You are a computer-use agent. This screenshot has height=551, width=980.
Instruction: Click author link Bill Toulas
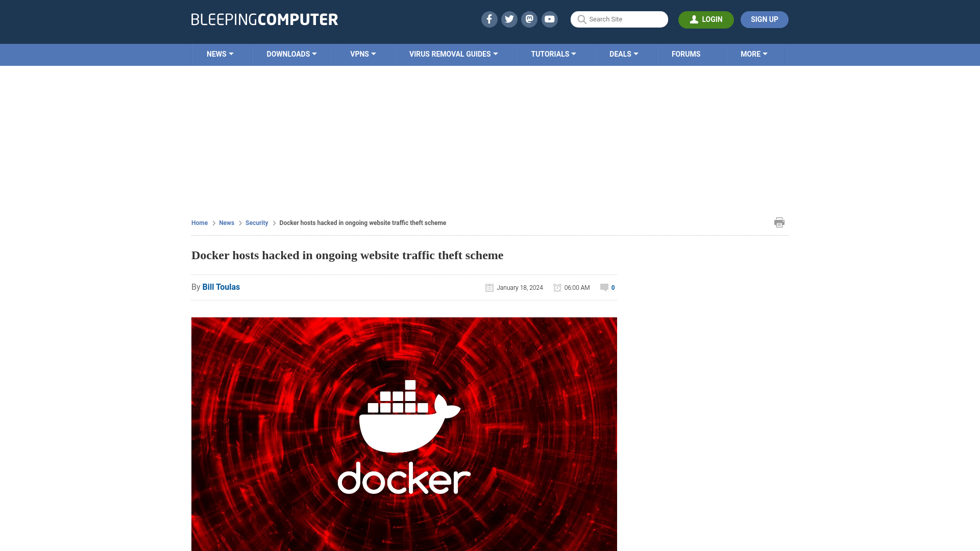[x=221, y=287]
